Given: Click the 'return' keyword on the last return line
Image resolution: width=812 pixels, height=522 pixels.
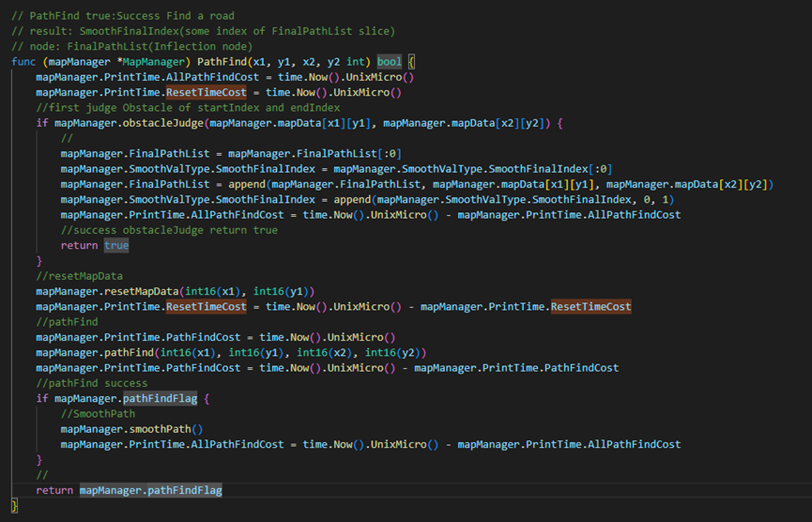Looking at the screenshot, I should (x=54, y=490).
